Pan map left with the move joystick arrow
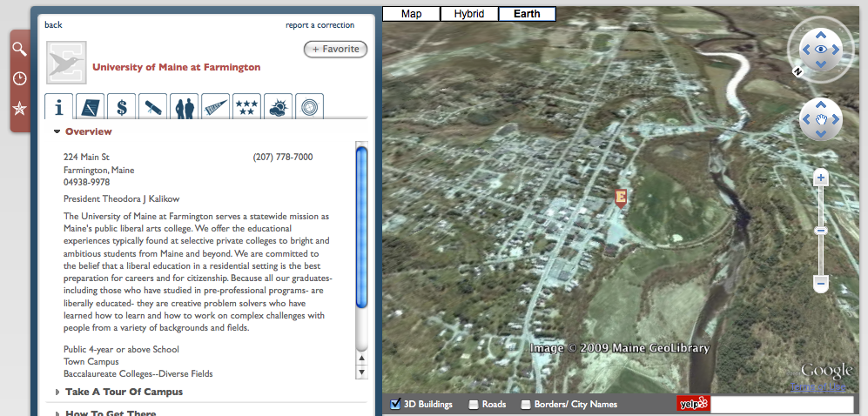 coord(806,119)
